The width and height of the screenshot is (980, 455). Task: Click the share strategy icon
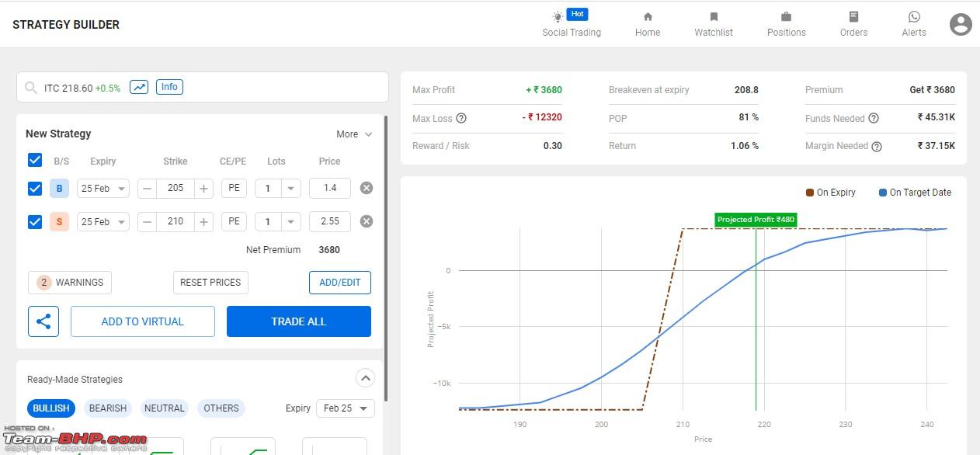coord(43,321)
